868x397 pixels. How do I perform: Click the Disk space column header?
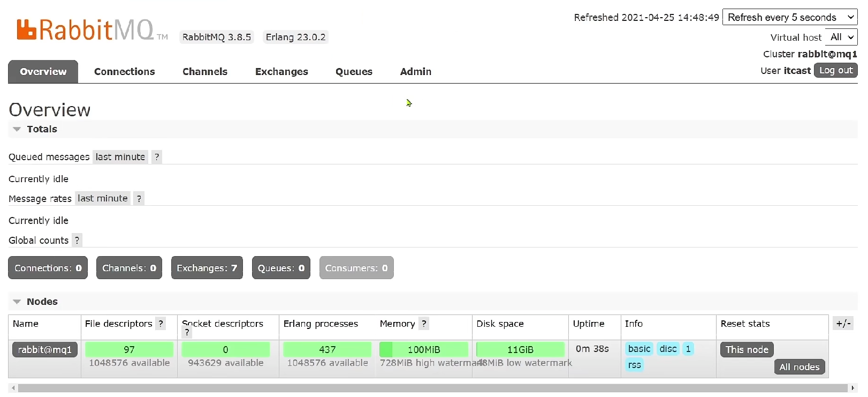[x=500, y=324]
